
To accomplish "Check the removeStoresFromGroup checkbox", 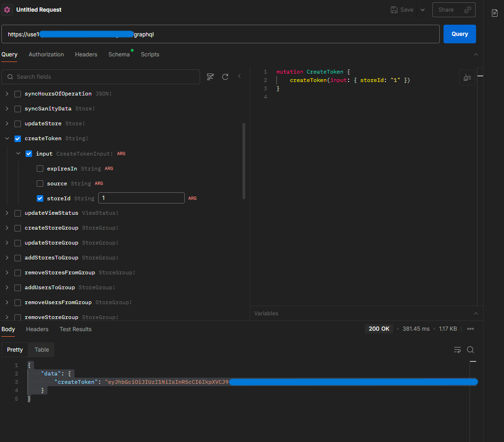I will 18,273.
